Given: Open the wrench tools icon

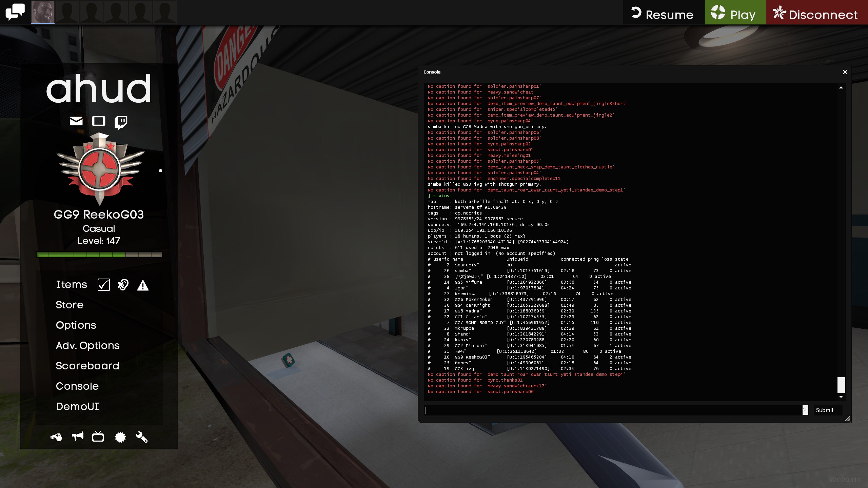Looking at the screenshot, I should pyautogui.click(x=141, y=437).
